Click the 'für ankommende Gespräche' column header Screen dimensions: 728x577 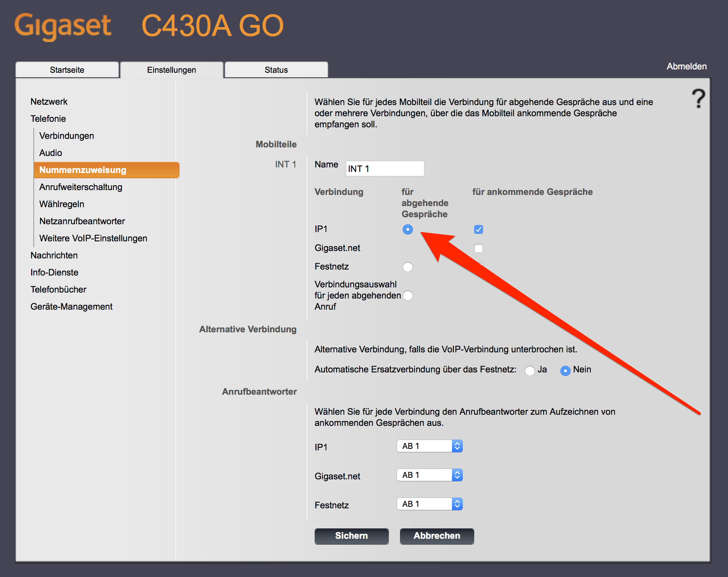532,192
